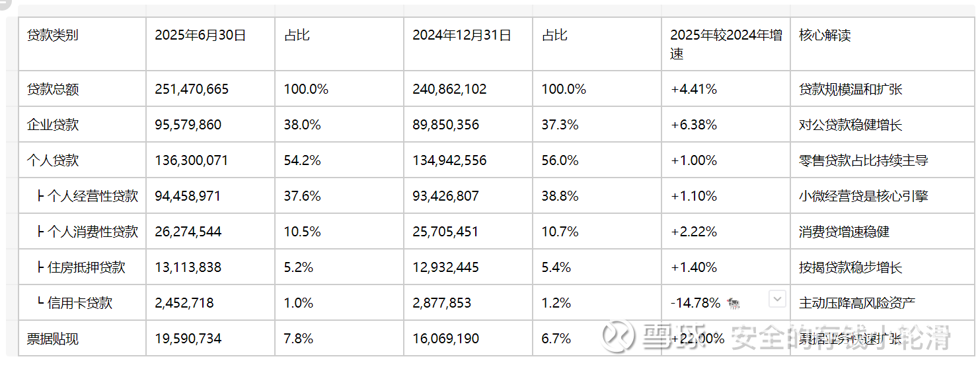
Task: Select the cell containing 251,470,665
Action: click(192, 89)
